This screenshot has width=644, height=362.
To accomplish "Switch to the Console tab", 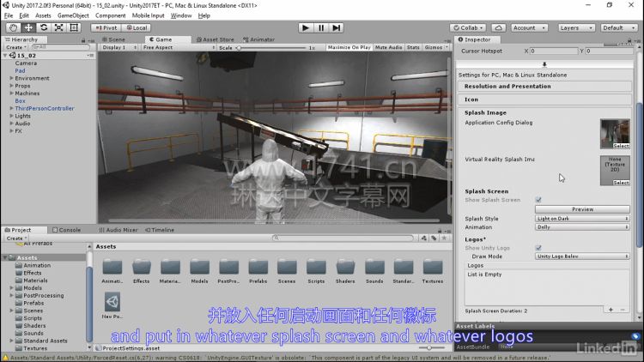I will (66, 230).
